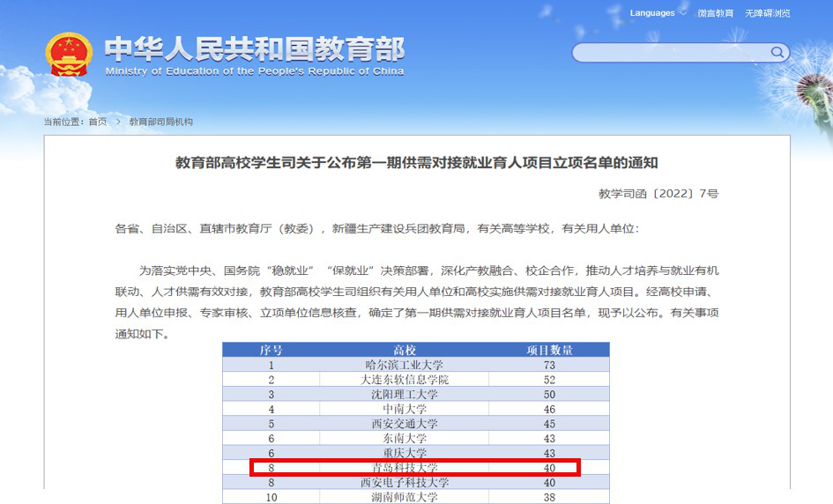Select the highlighted 青岛科技大学 row
The width and height of the screenshot is (833, 504).
(x=414, y=468)
